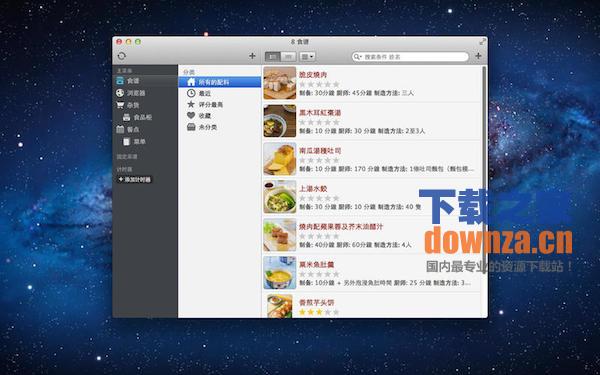Click the inbox tray icon next to 未分类
Screen dimensions: 600x375
click(x=191, y=127)
